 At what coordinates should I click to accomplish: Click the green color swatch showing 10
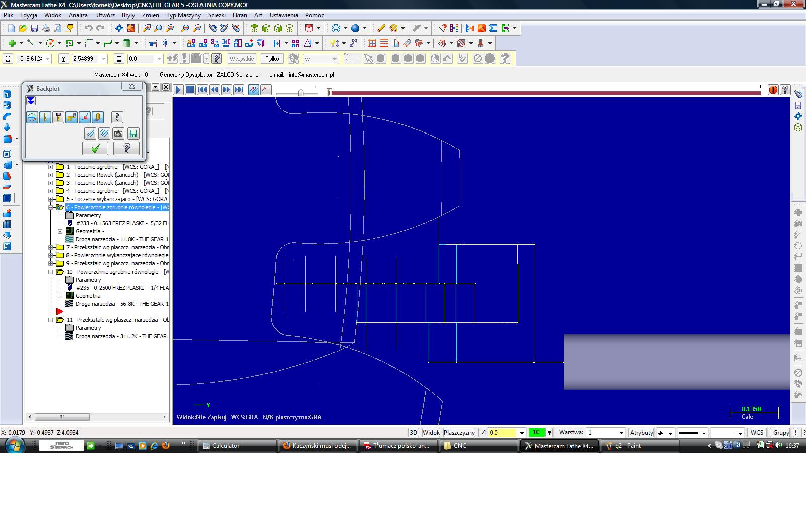536,432
